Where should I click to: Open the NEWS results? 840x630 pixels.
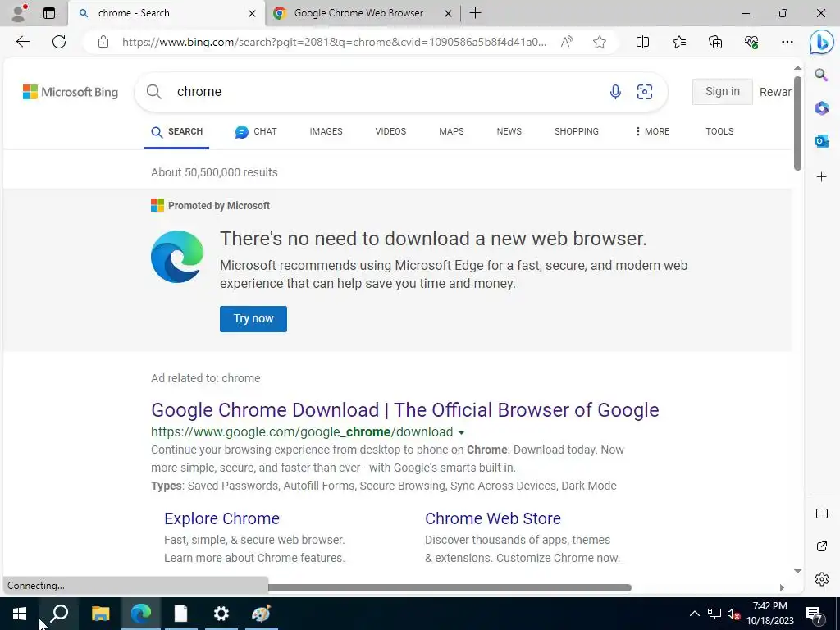pyautogui.click(x=509, y=131)
